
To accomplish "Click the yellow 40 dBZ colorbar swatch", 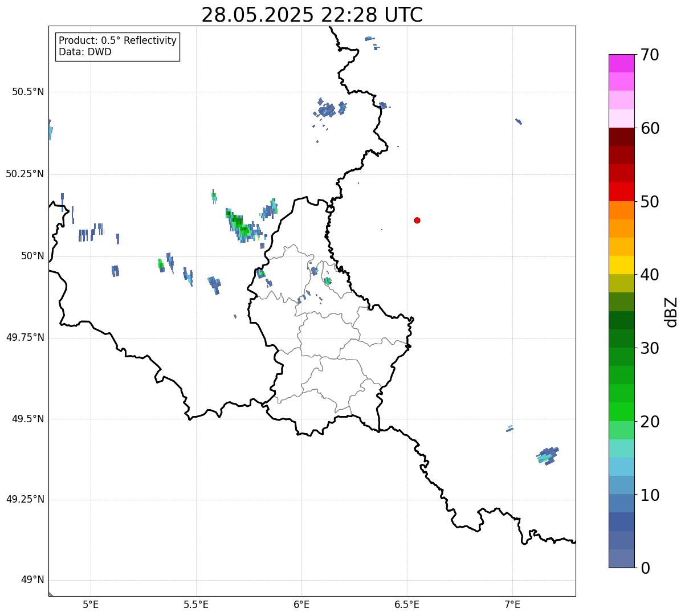I will pyautogui.click(x=621, y=265).
